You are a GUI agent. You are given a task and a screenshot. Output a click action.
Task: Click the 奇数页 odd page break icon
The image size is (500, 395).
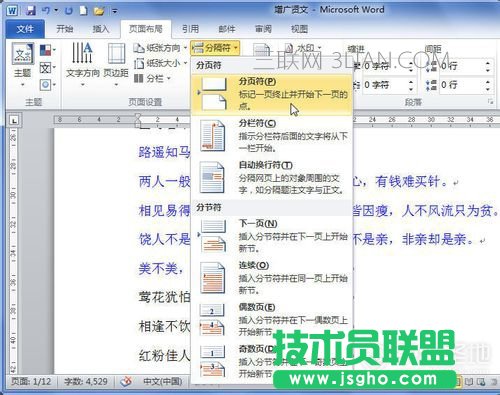tap(212, 361)
